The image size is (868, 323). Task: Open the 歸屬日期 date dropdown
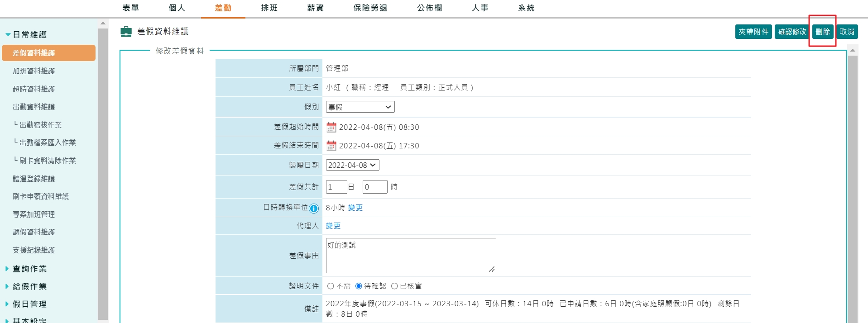(x=352, y=165)
